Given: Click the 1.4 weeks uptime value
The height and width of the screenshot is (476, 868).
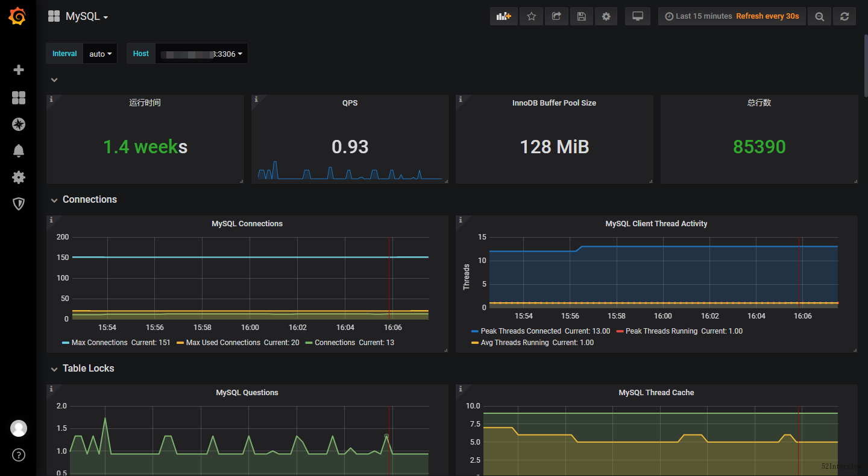Looking at the screenshot, I should click(x=145, y=147).
